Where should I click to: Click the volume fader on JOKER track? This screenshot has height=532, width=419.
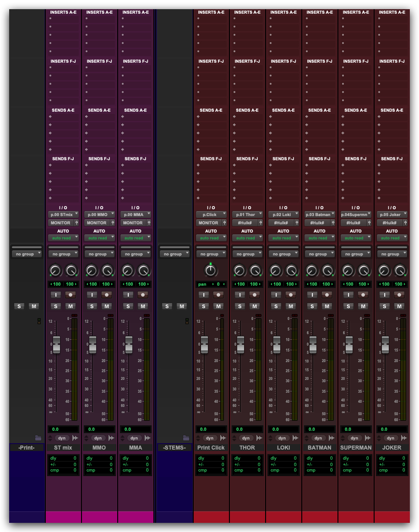[x=385, y=345]
